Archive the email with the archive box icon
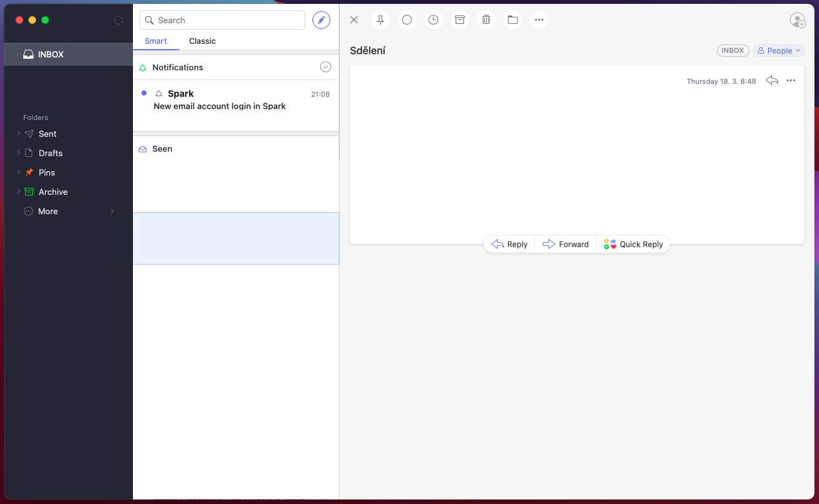The height and width of the screenshot is (504, 819). (x=460, y=20)
